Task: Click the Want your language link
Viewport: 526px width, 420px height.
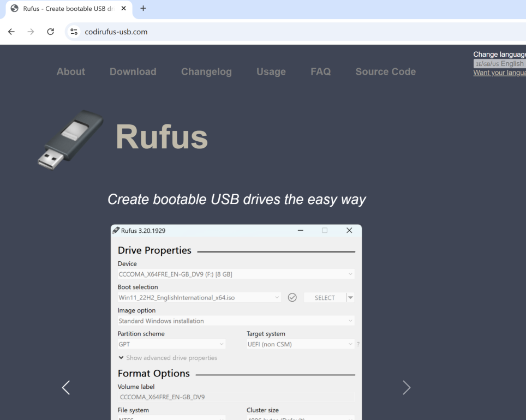Action: click(499, 73)
